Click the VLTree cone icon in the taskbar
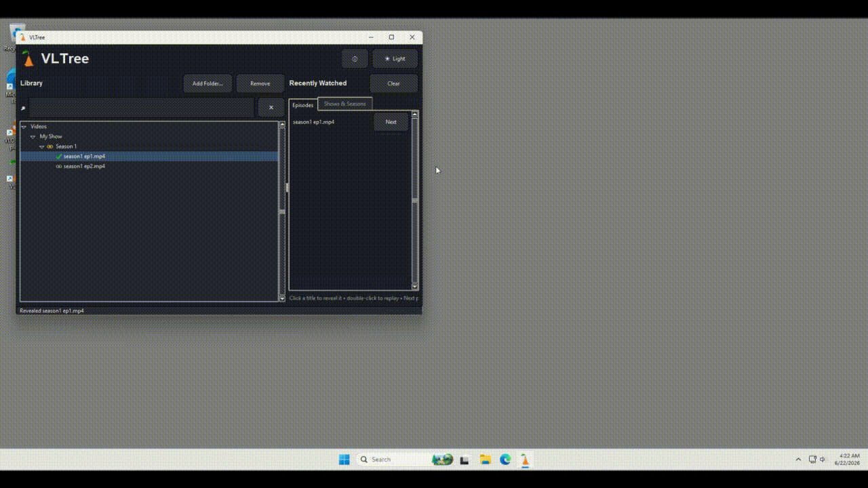Image resolution: width=868 pixels, height=488 pixels. tap(525, 460)
